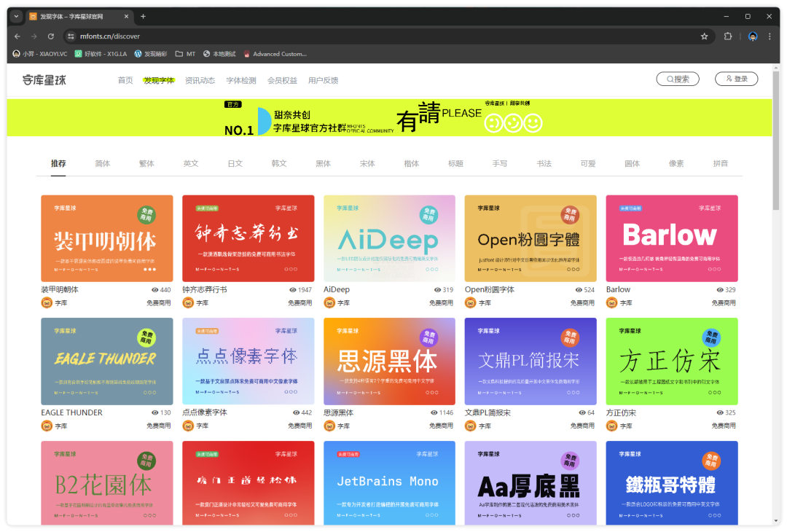Select the 韩文 category tab

point(279,164)
